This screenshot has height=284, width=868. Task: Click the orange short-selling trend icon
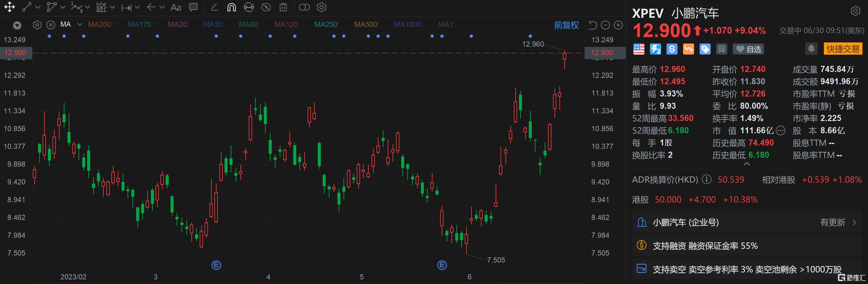click(688, 49)
